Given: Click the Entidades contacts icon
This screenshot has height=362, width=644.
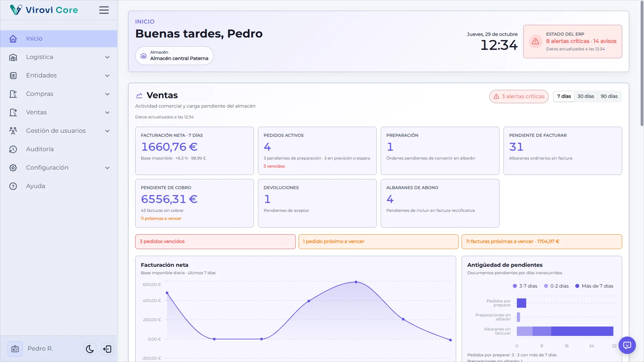Looking at the screenshot, I should pyautogui.click(x=13, y=76).
